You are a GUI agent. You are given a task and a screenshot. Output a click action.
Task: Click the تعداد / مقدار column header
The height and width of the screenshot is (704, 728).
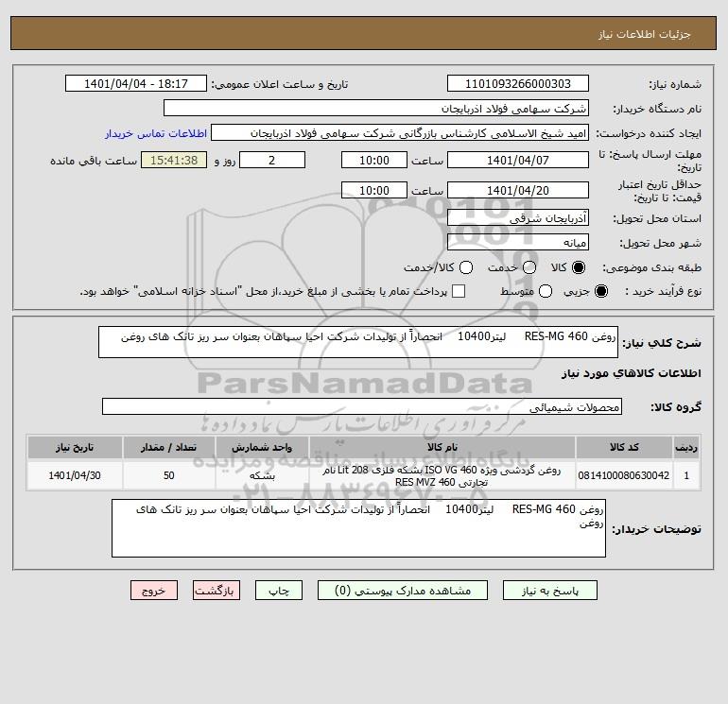tap(168, 447)
